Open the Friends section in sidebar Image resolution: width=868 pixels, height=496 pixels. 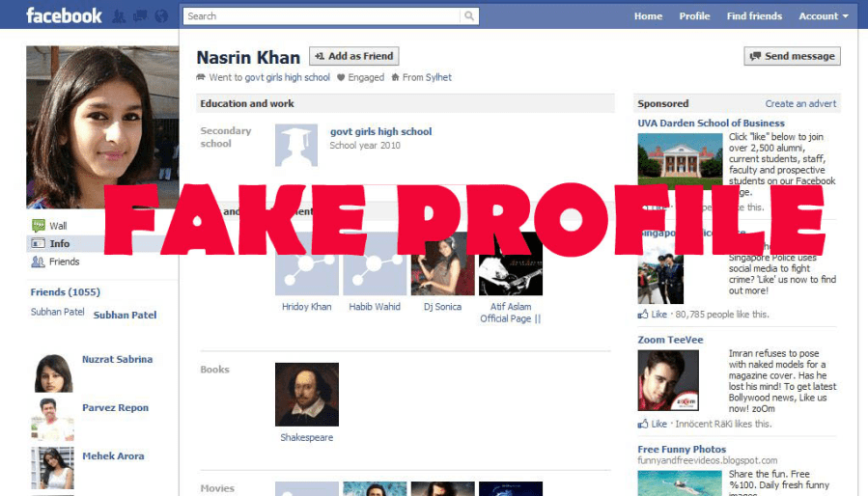point(64,262)
